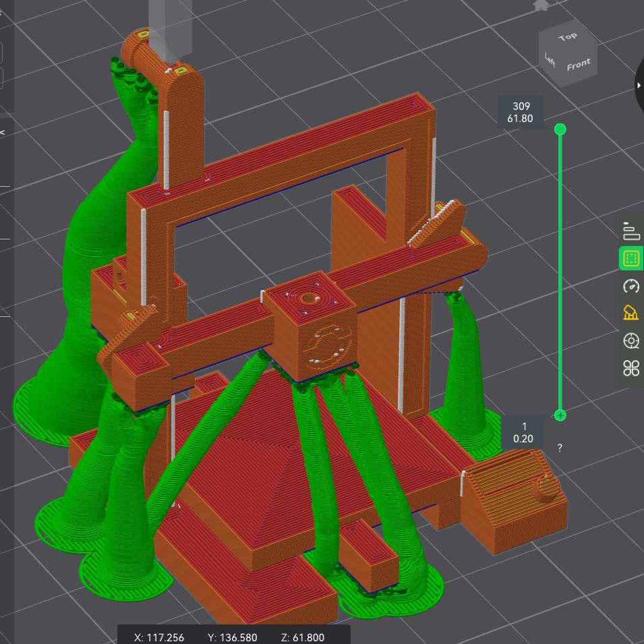Select the Front face of view cube
The height and width of the screenshot is (644, 644).
click(579, 65)
